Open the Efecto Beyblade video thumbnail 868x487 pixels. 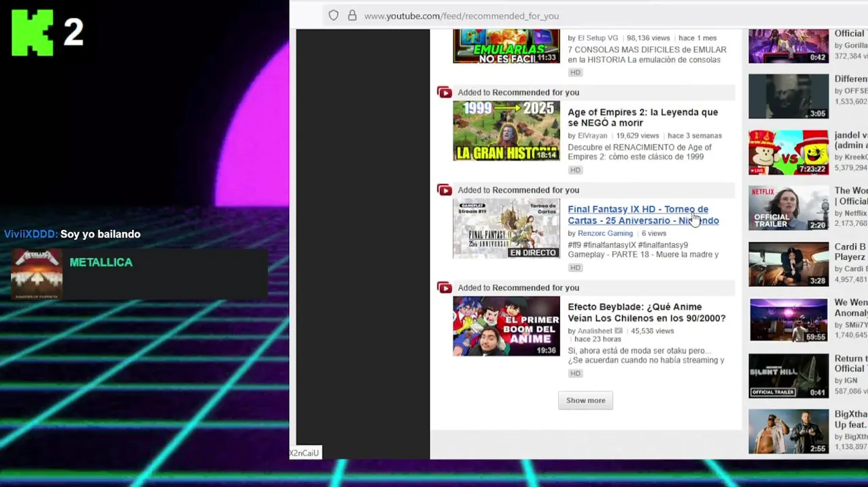click(x=506, y=326)
